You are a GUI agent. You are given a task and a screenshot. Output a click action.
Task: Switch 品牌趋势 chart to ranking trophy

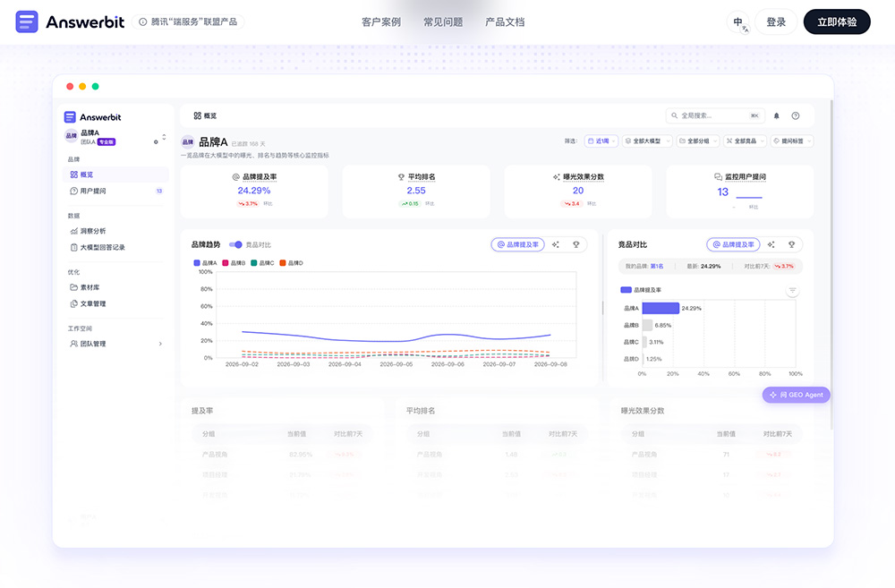coord(576,244)
